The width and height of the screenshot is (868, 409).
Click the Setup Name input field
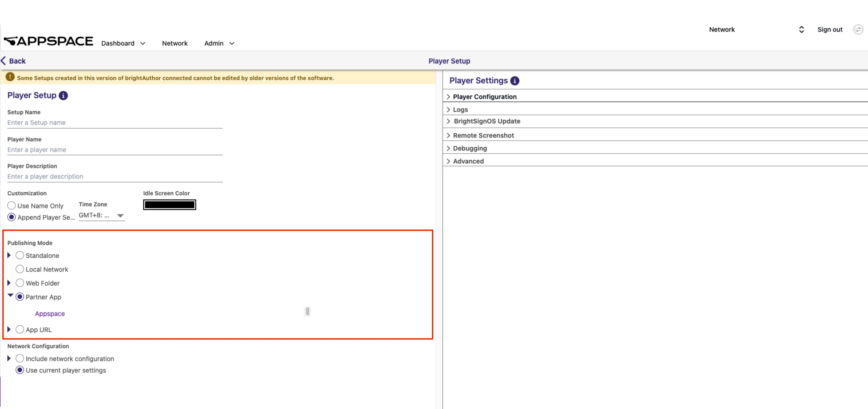point(115,123)
